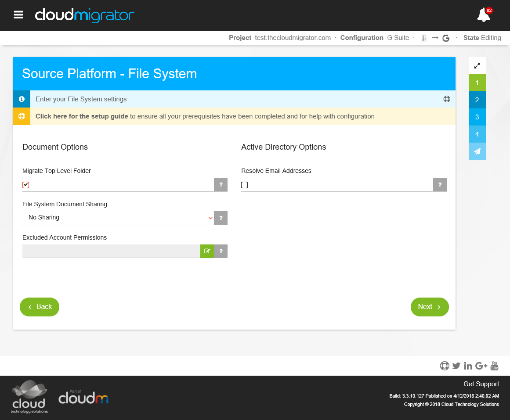
Task: Click the paper plane start migration icon
Action: coord(477,151)
